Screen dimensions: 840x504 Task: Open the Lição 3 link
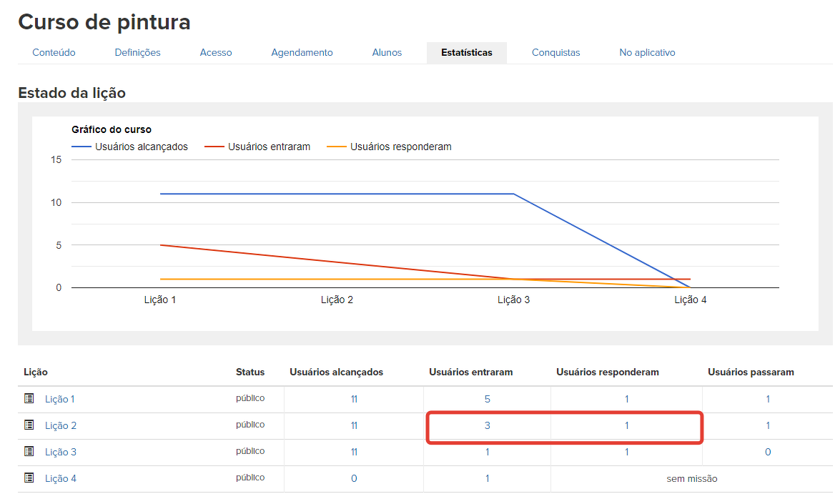pyautogui.click(x=61, y=452)
